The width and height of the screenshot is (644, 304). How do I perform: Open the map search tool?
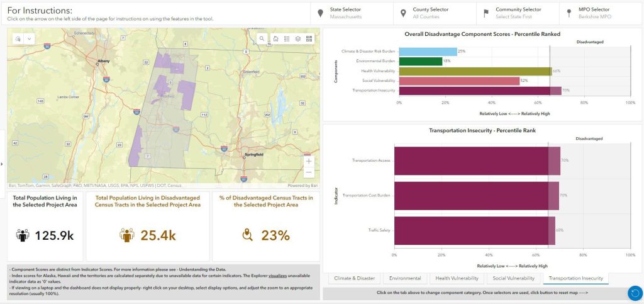click(x=262, y=38)
